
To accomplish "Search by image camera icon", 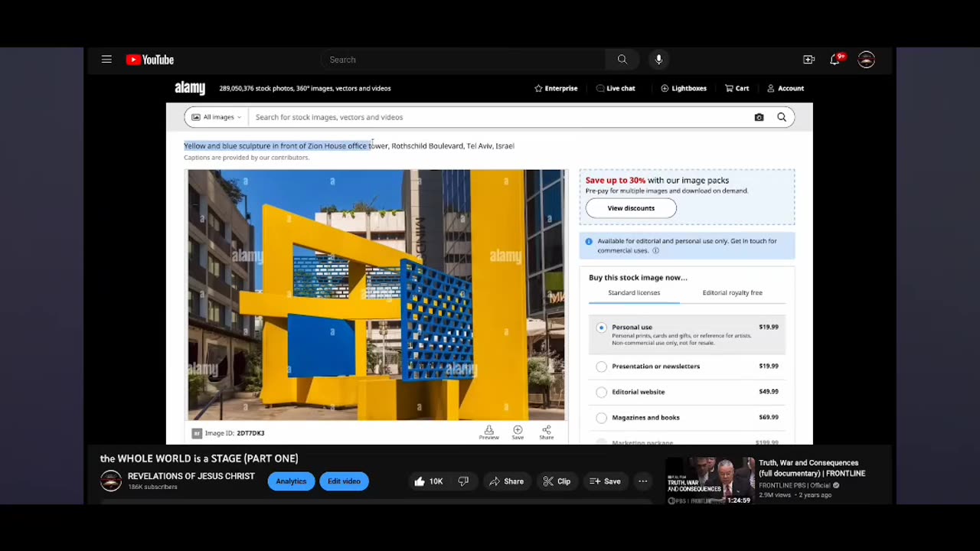I will (759, 117).
